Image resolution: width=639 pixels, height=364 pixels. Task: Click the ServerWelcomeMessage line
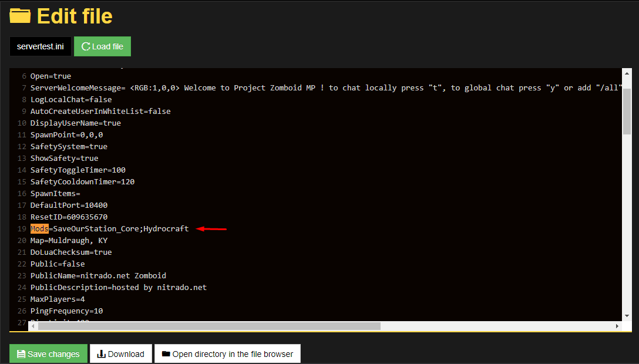point(326,88)
